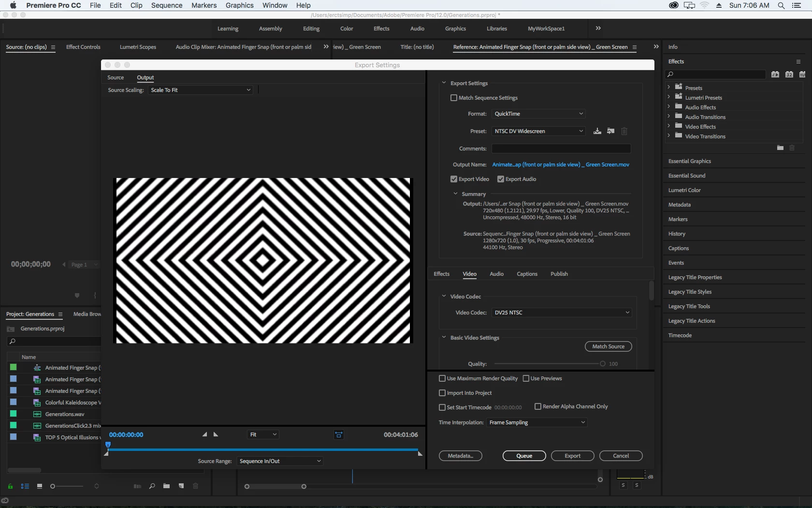Open the Metadata... button
This screenshot has width=812, height=508.
[461, 456]
